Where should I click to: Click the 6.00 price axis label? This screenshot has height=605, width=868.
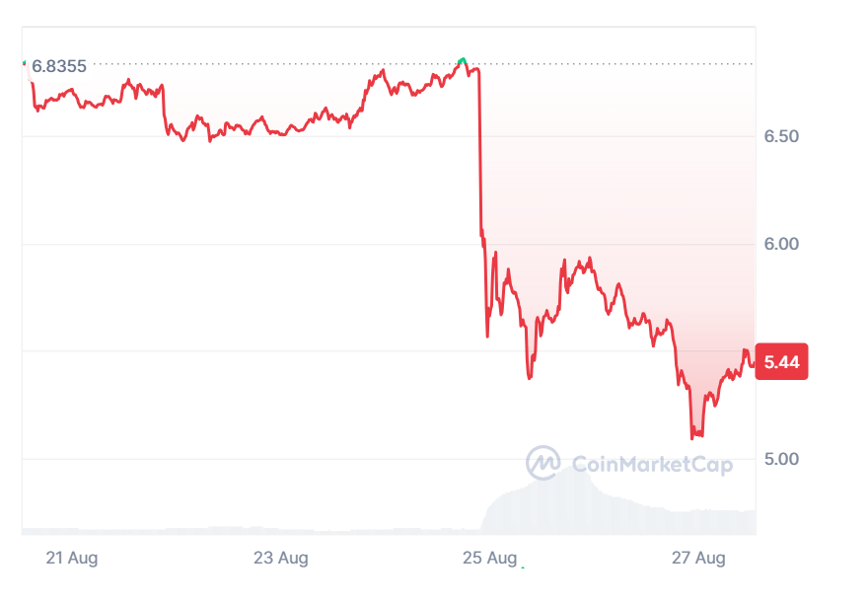tap(781, 244)
